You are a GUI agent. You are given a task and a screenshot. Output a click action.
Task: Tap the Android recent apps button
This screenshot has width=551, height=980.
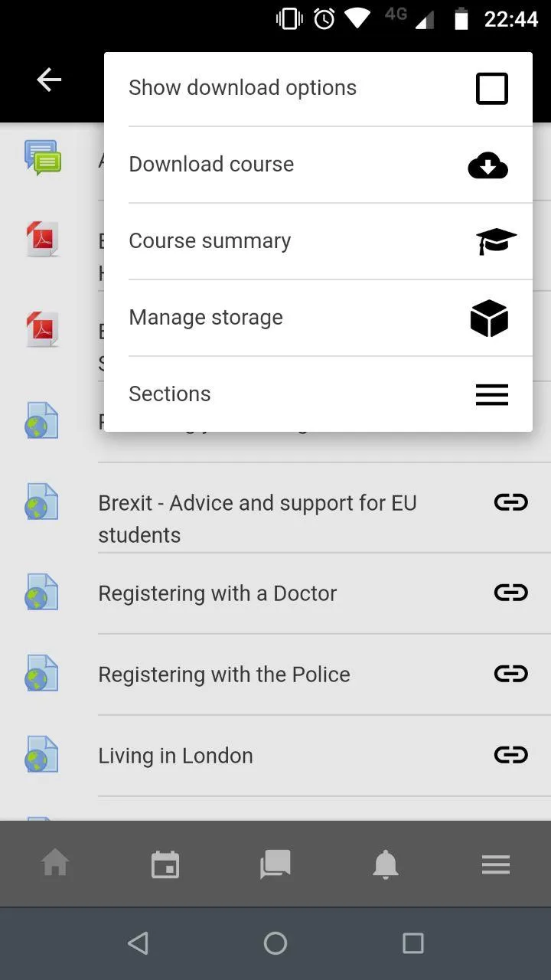[412, 943]
